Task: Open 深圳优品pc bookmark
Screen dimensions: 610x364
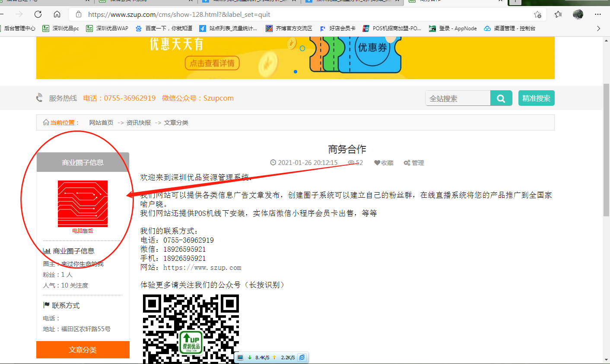Action: point(61,28)
